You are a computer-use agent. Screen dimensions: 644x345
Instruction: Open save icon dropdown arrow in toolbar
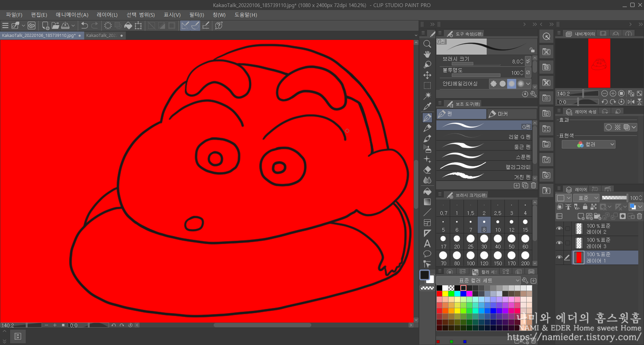point(73,25)
